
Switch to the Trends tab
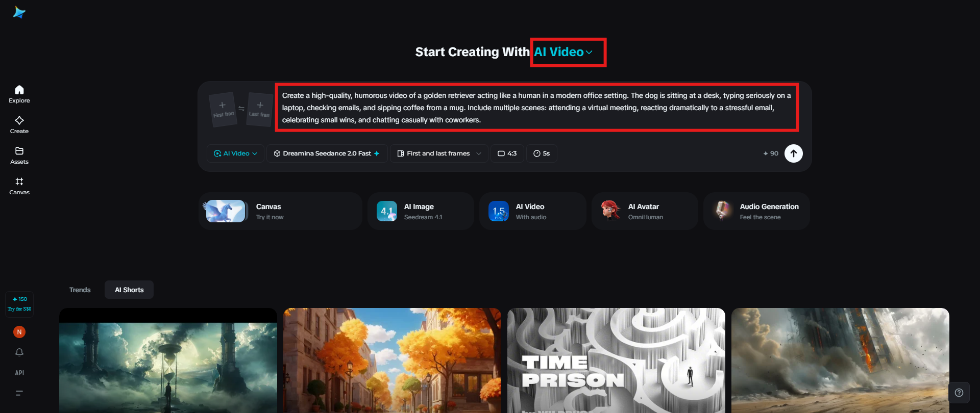click(80, 290)
